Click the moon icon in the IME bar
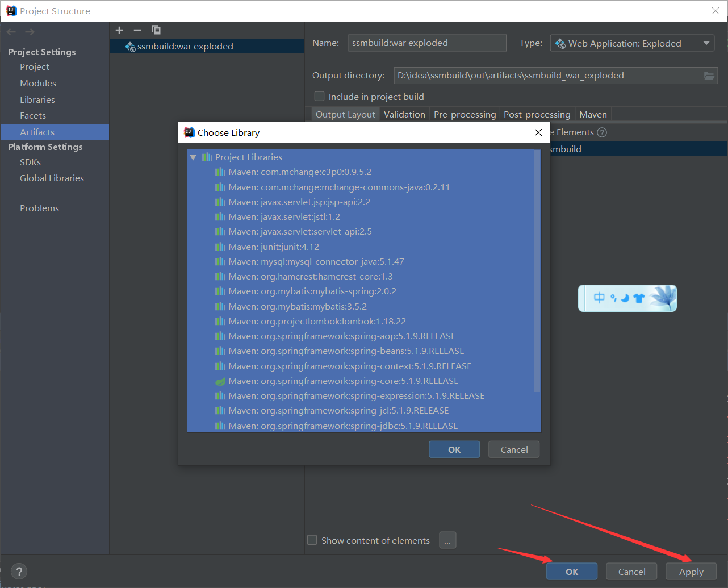 pyautogui.click(x=625, y=298)
